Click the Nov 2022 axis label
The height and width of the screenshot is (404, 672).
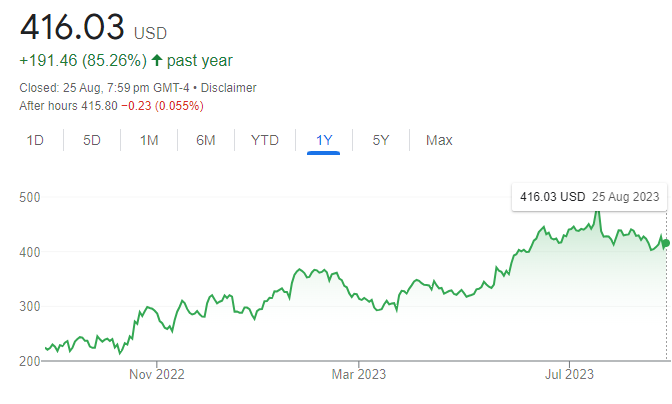[157, 374]
